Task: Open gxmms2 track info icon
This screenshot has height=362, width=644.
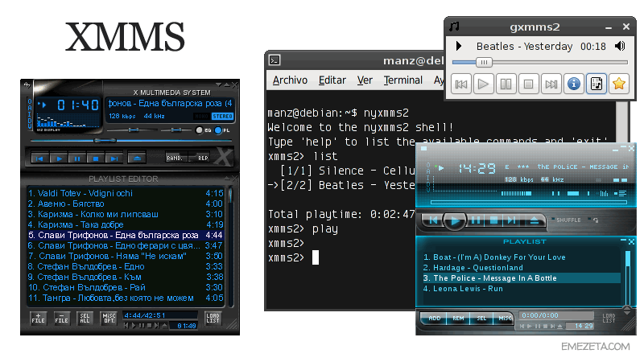Action: pos(574,84)
